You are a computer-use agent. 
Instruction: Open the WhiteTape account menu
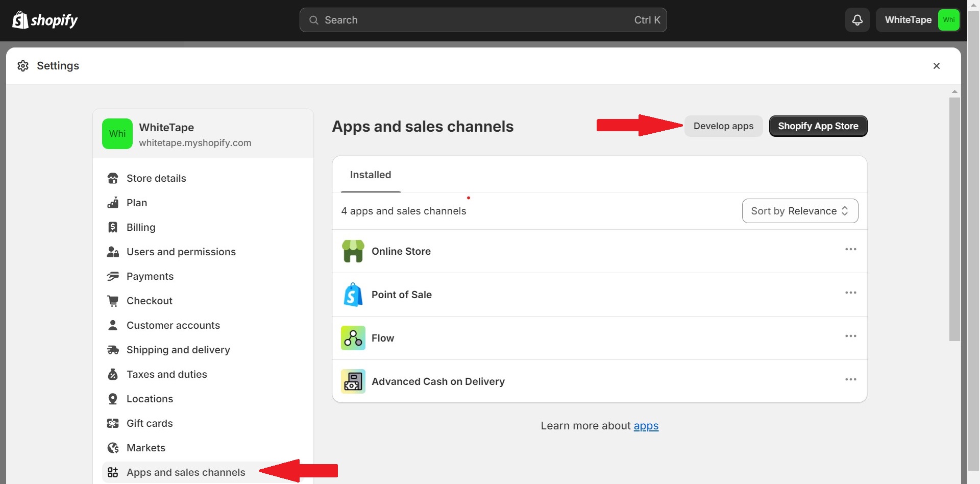pyautogui.click(x=918, y=20)
